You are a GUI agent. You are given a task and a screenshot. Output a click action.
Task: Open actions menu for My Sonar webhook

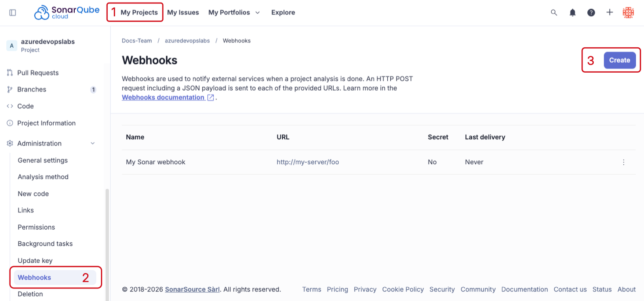[x=623, y=162]
